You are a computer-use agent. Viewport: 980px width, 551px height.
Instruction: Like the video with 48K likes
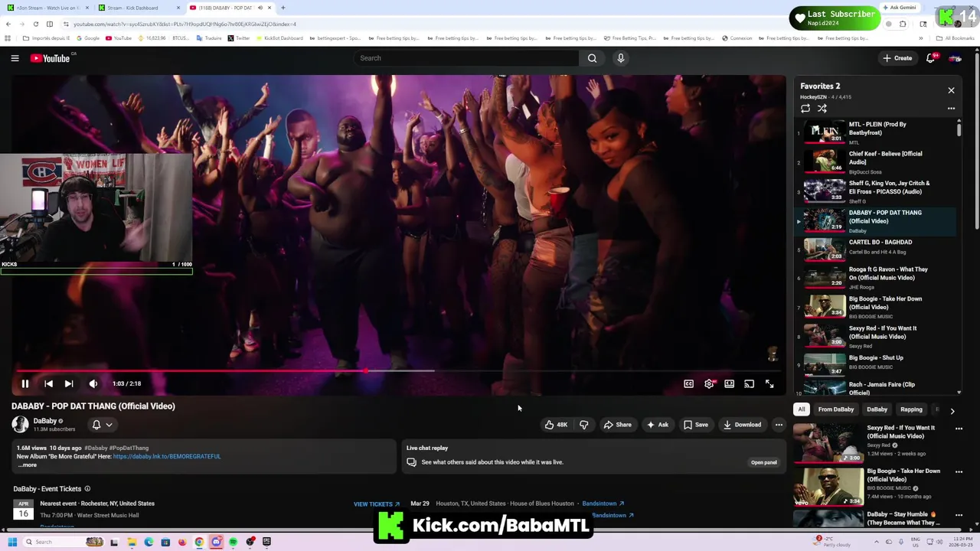click(557, 425)
